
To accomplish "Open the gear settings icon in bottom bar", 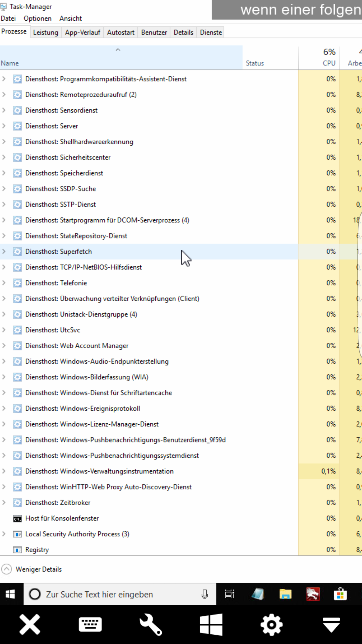I will point(271,624).
